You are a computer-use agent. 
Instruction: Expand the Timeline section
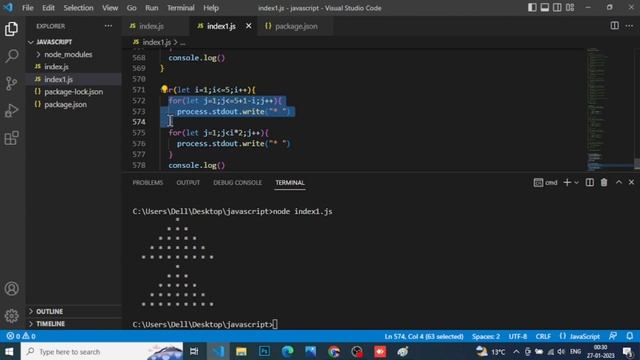tap(73, 324)
